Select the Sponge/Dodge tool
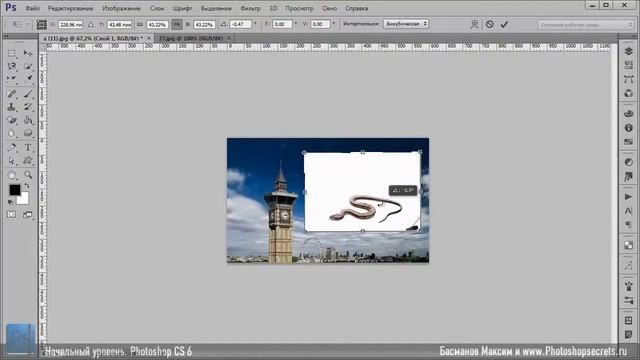This screenshot has height=360, width=640. 28,133
